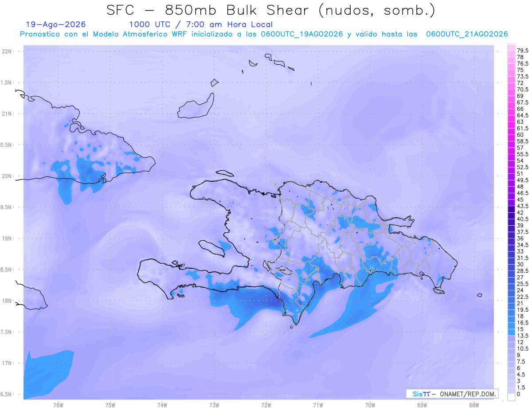
Task: Click the clipped '6.5N' latitude label
Action: pos(7,395)
